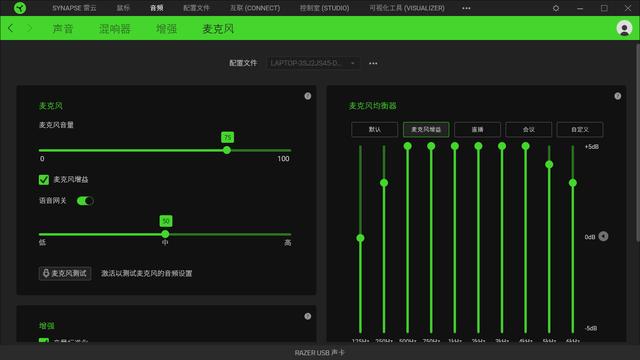Select the 自定义 equalizer preset
Screen dimensions: 640x360
(580, 129)
